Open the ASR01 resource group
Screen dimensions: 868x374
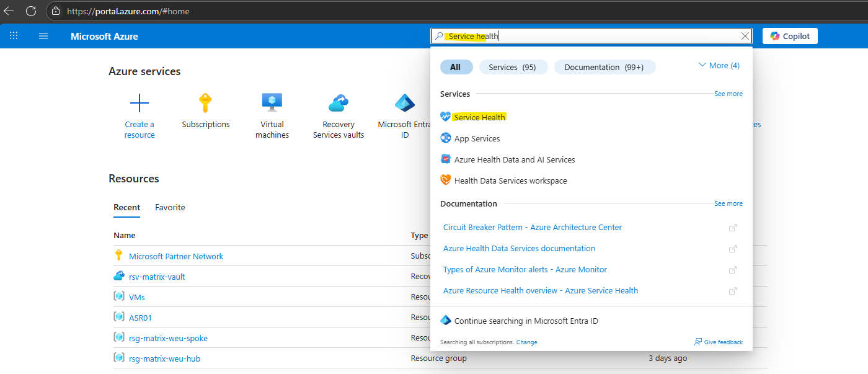tap(140, 318)
